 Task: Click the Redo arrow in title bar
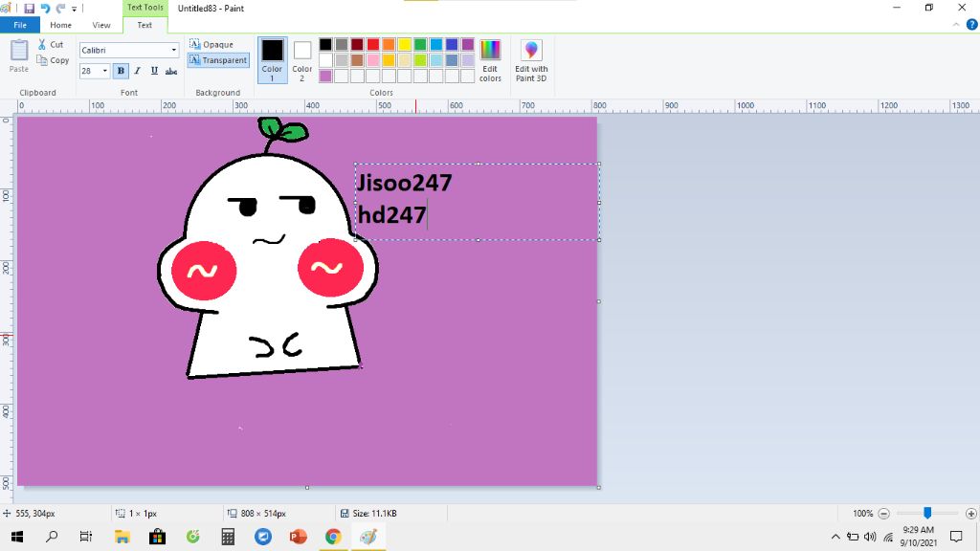pos(60,8)
